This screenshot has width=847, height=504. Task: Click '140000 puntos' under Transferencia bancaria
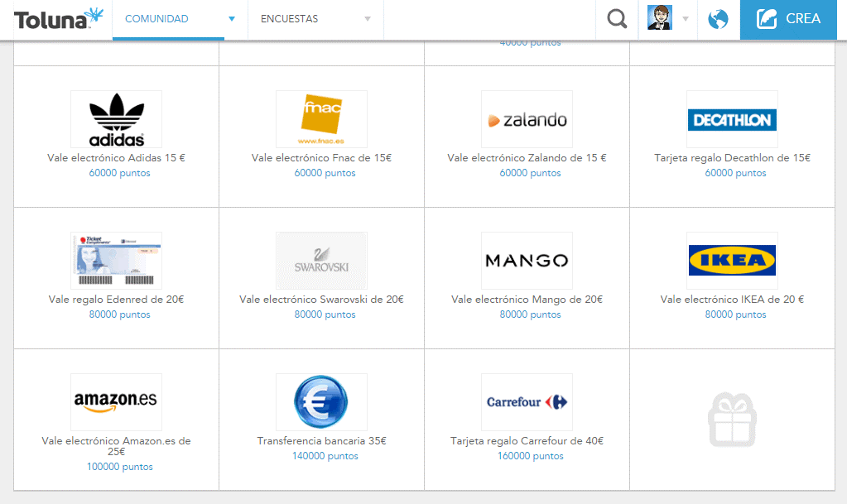(x=325, y=456)
